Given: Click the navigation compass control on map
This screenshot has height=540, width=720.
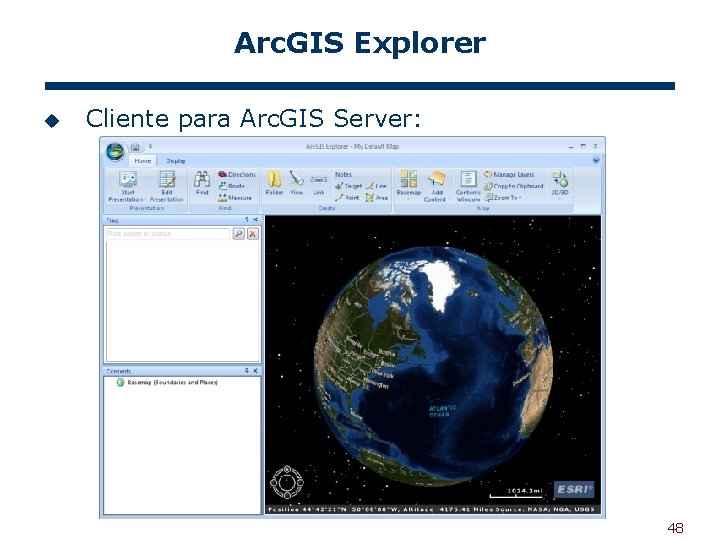Looking at the screenshot, I should coord(287,482).
